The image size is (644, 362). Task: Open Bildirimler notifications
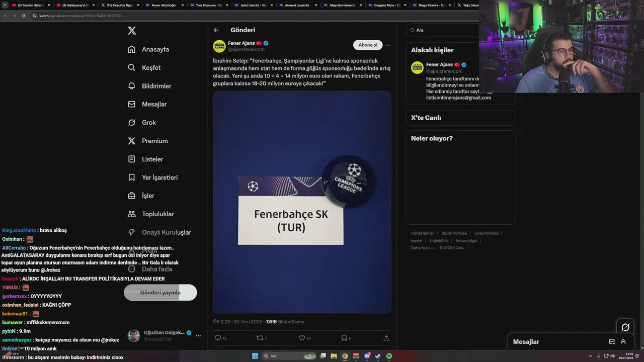[x=150, y=86]
